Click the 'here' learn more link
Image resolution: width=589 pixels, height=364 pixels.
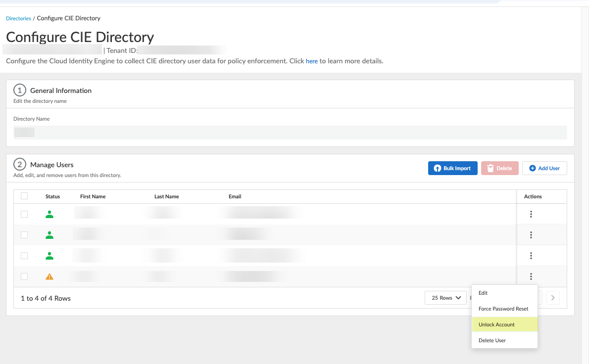[311, 61]
